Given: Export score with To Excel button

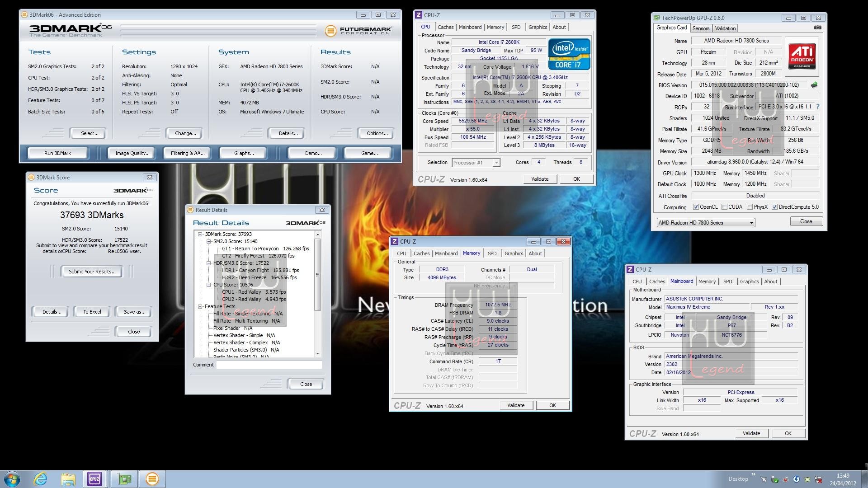Looking at the screenshot, I should tap(92, 312).
